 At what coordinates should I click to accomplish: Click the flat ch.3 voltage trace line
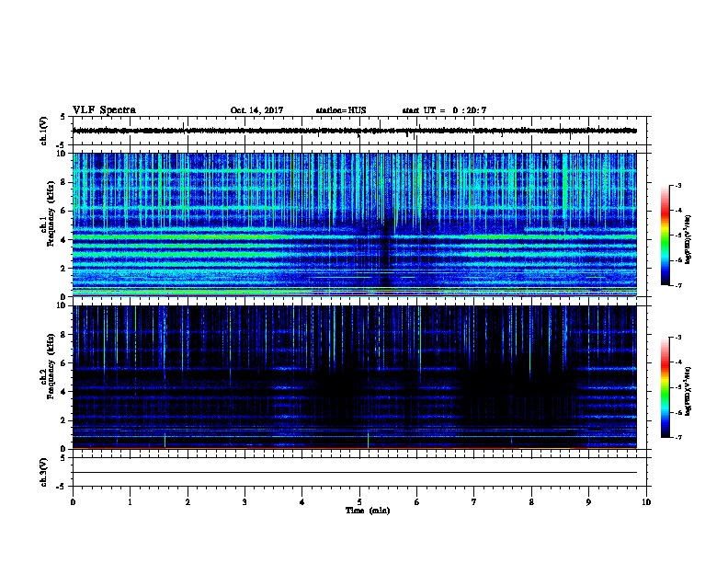[x=355, y=473]
